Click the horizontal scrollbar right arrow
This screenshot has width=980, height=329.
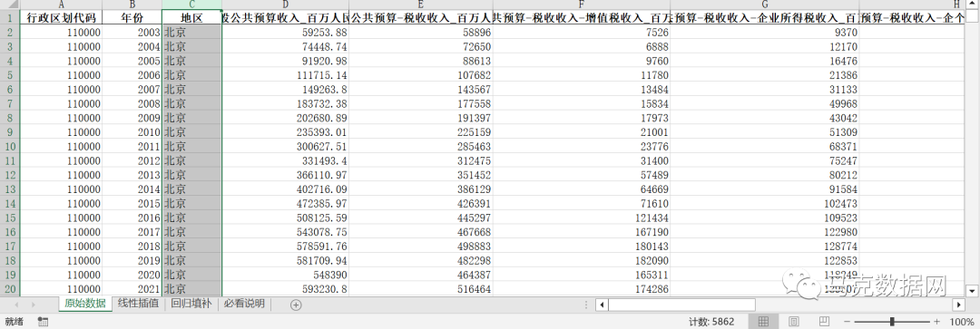pyautogui.click(x=959, y=305)
